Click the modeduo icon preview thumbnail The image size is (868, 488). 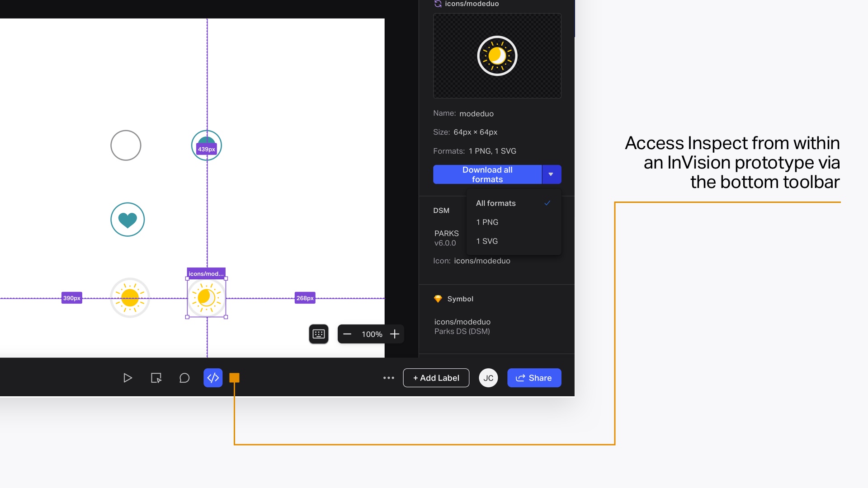coord(497,56)
